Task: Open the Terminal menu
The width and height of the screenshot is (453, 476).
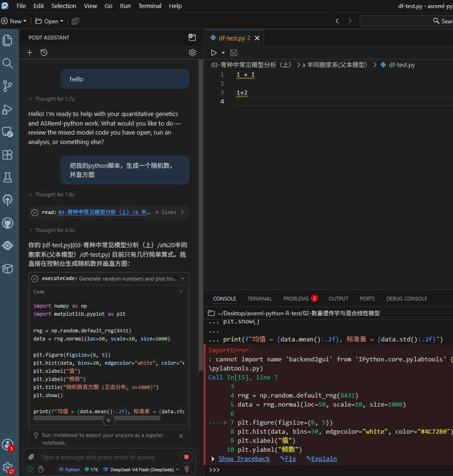Action: pos(150,6)
